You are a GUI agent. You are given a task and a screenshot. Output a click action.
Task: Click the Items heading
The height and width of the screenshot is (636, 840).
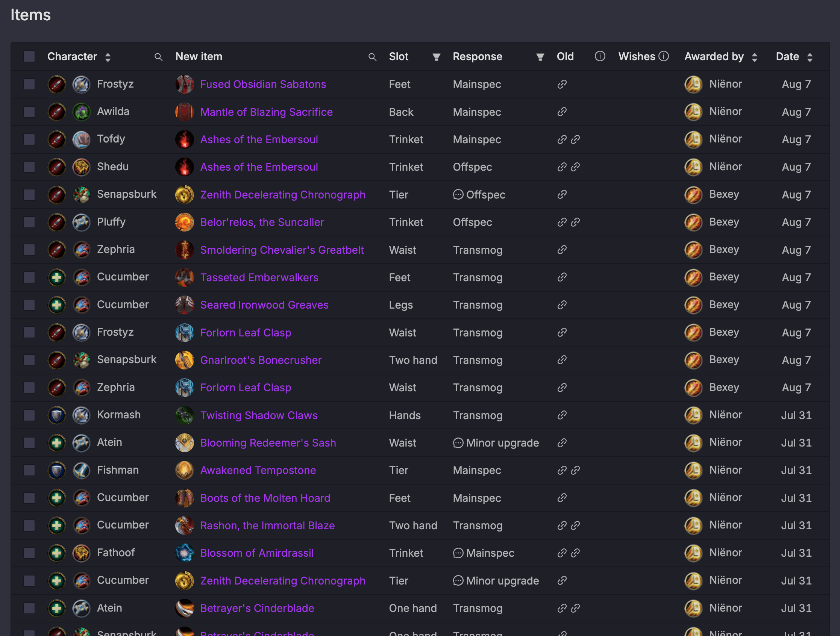click(30, 15)
